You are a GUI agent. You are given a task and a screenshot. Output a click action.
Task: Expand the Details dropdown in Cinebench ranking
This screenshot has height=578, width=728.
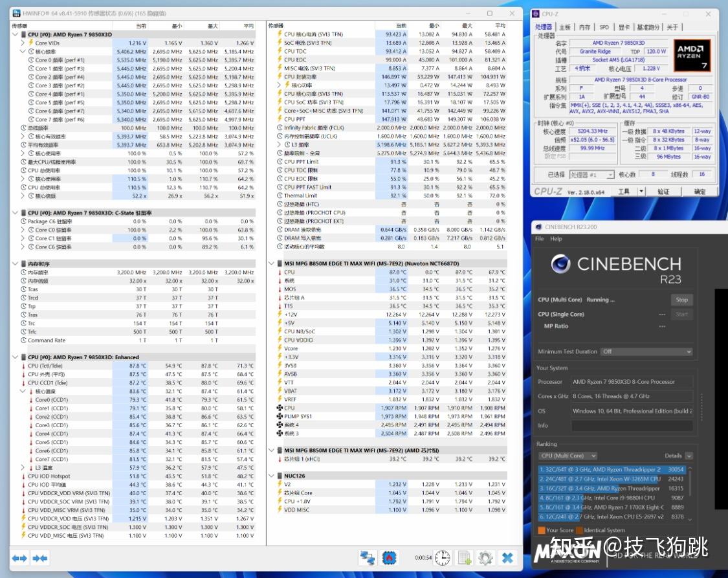[x=689, y=456]
